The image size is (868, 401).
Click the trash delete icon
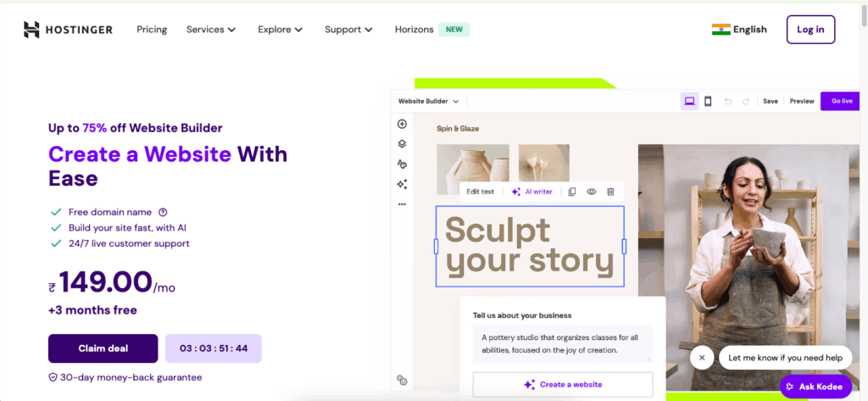point(610,192)
